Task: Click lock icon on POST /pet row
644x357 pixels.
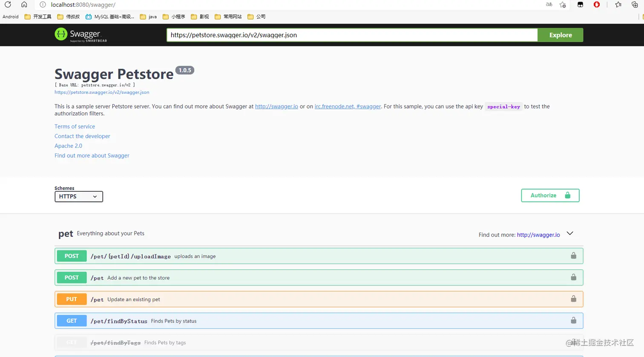Action: [x=574, y=277]
